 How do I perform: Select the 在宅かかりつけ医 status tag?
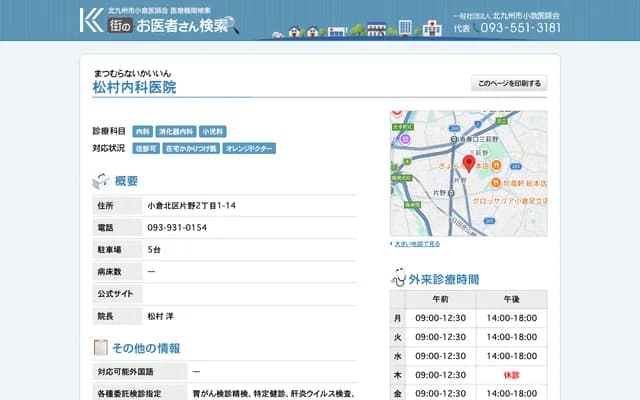pos(191,149)
